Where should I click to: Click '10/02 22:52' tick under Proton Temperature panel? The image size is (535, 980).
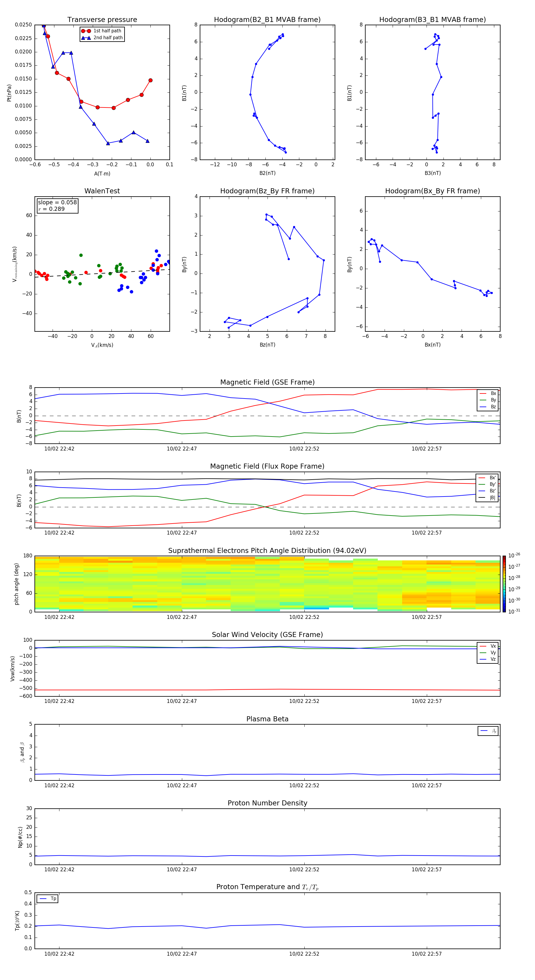[304, 954]
